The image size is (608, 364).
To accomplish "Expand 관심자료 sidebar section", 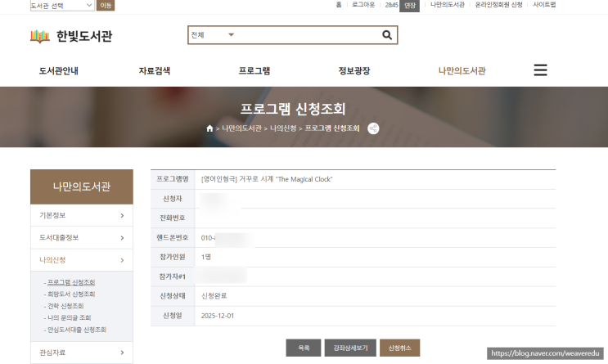I will coord(82,353).
